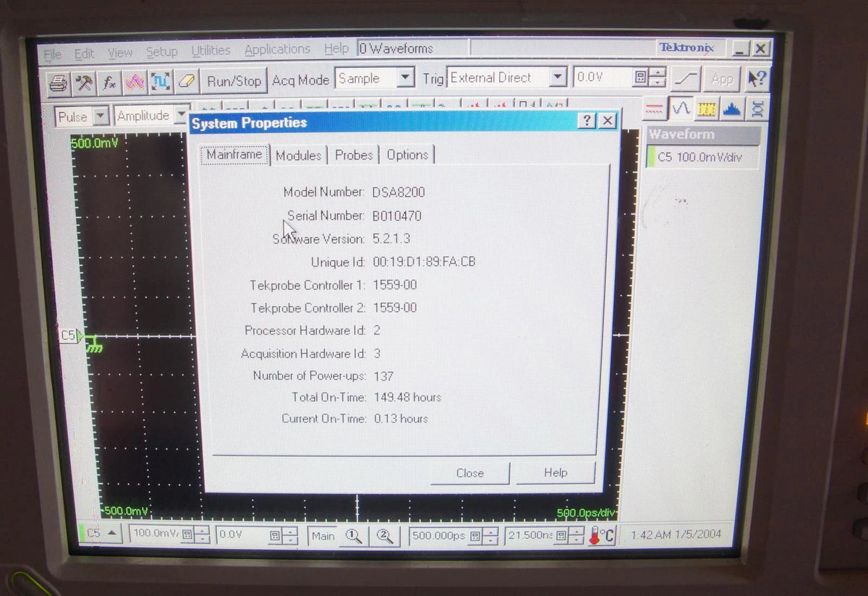Open the Utilities menu
868x596 pixels.
[211, 51]
